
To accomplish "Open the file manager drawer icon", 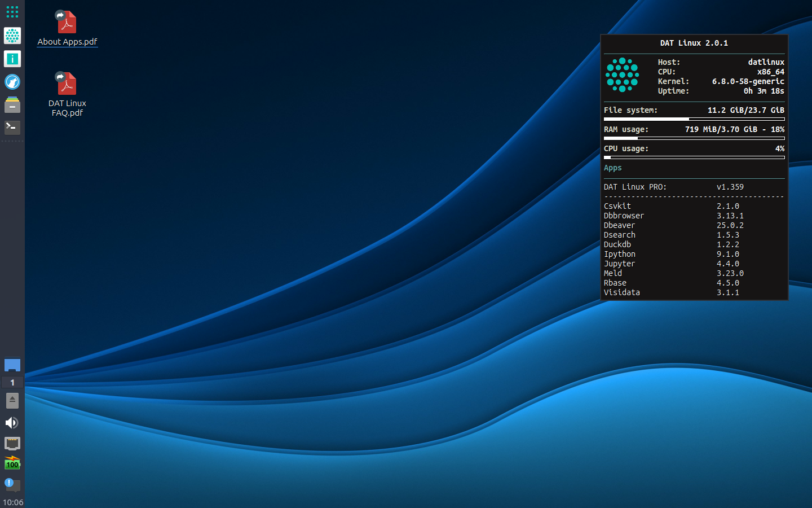I will click(x=12, y=105).
